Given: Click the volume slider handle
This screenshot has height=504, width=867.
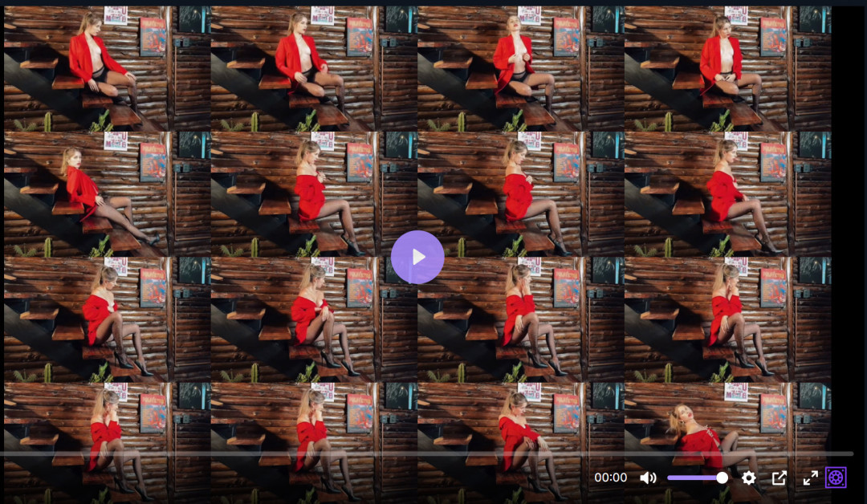Looking at the screenshot, I should [722, 478].
